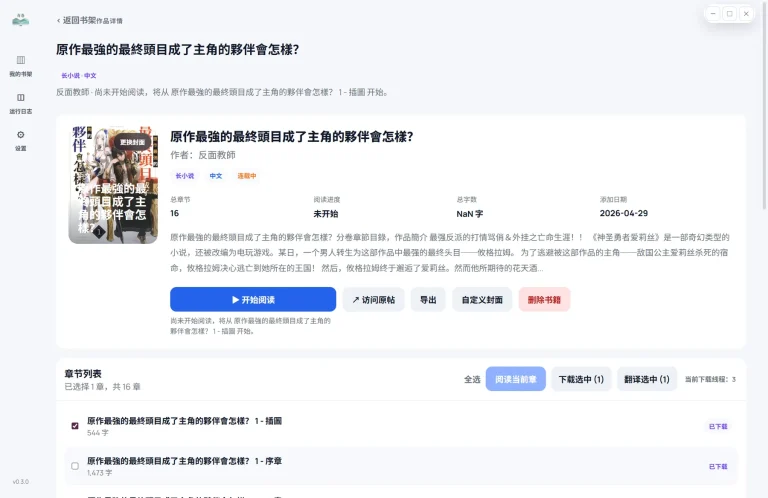Click 全选 to select all chapters
The image size is (768, 498).
472,379
